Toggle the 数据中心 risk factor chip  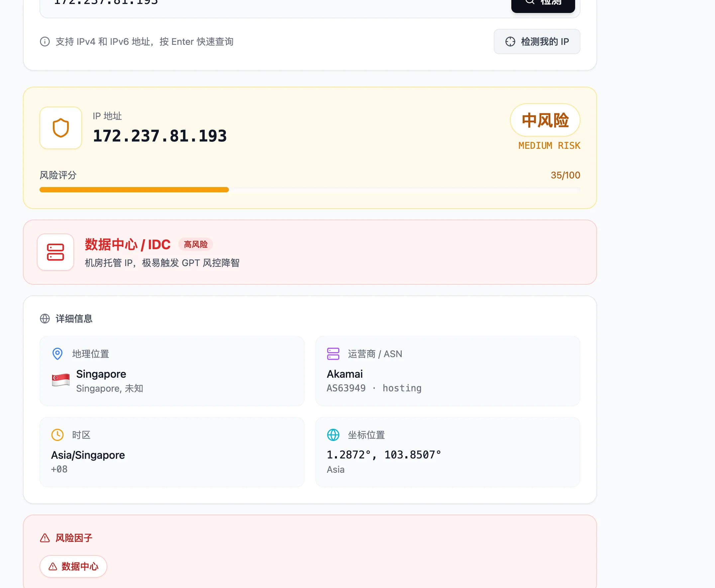click(73, 566)
